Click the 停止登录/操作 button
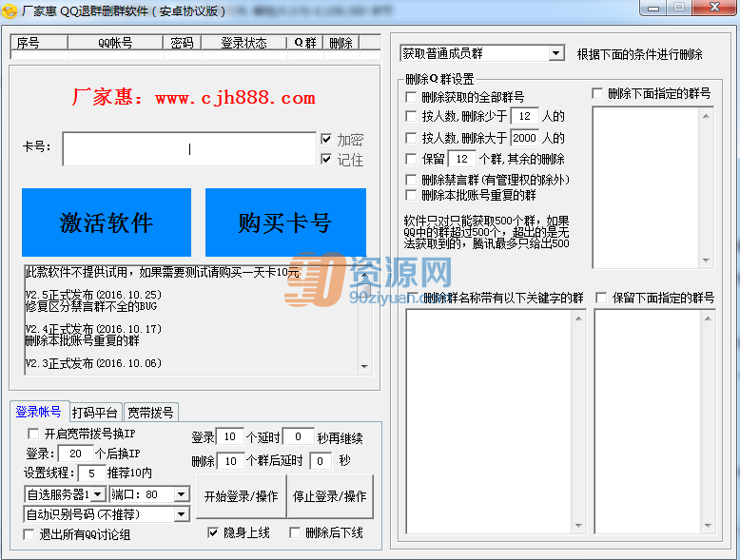This screenshot has height=560, width=740. (330, 496)
